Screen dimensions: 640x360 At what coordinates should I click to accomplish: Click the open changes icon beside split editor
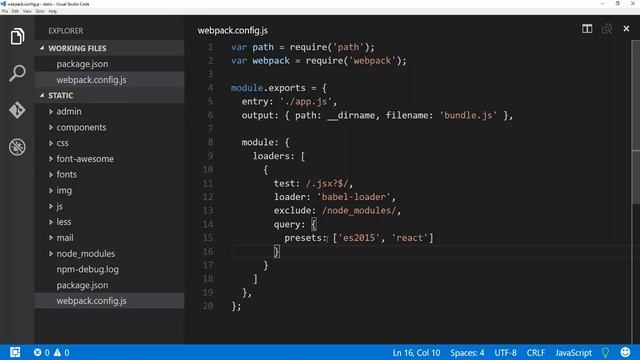[607, 29]
